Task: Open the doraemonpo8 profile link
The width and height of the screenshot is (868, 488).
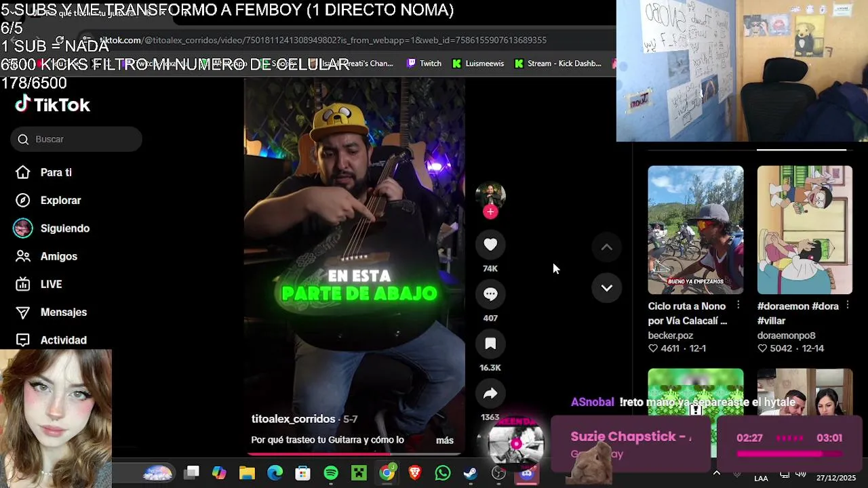Action: (787, 335)
